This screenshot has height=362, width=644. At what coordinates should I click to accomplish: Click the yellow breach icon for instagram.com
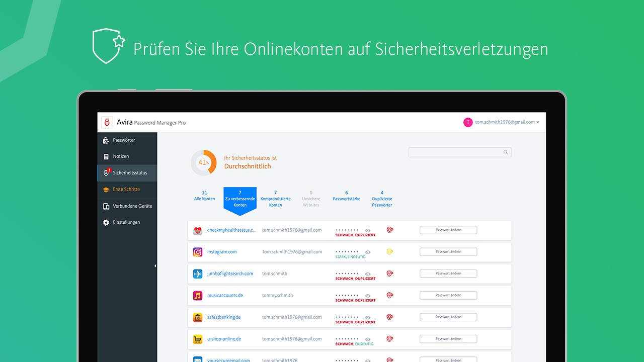(389, 251)
